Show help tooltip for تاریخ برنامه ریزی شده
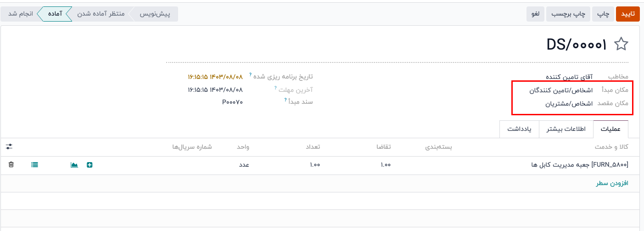This screenshot has height=231, width=644. click(250, 74)
